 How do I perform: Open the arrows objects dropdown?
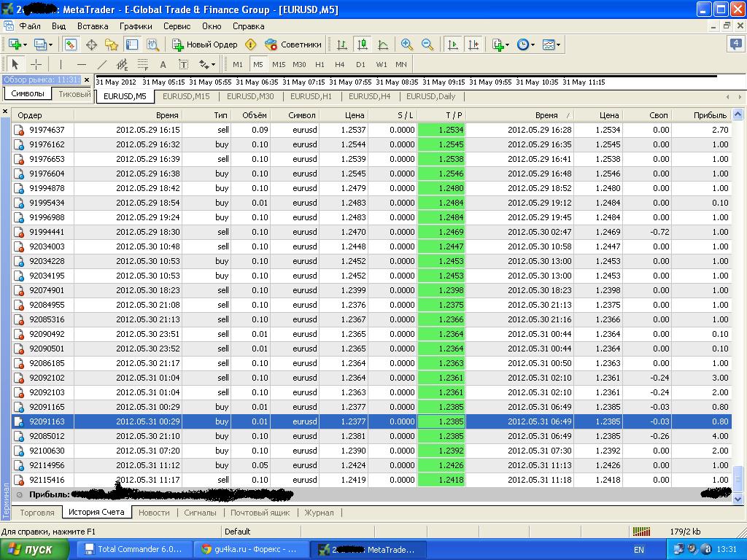(206, 64)
